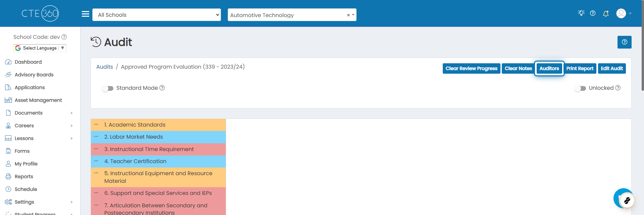The width and height of the screenshot is (644, 215).
Task: Click the Unlocked info icon
Action: tap(618, 88)
